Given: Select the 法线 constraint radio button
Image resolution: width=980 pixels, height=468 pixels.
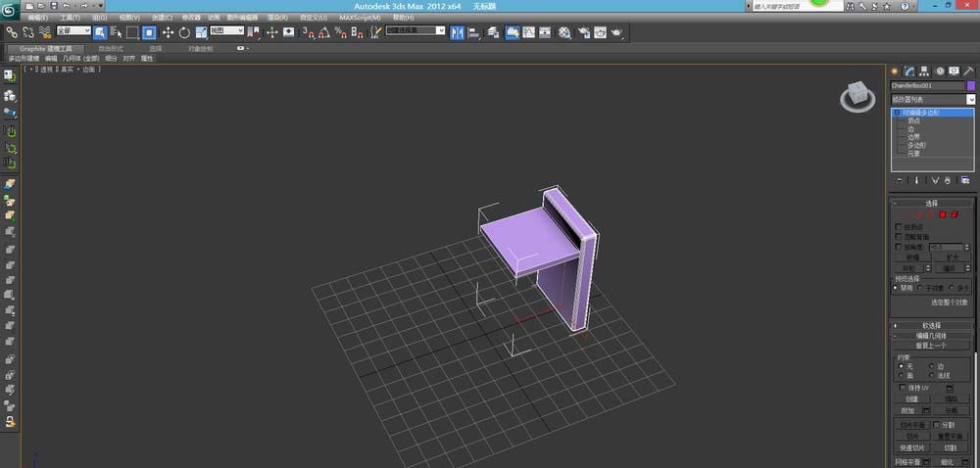Looking at the screenshot, I should click(931, 376).
